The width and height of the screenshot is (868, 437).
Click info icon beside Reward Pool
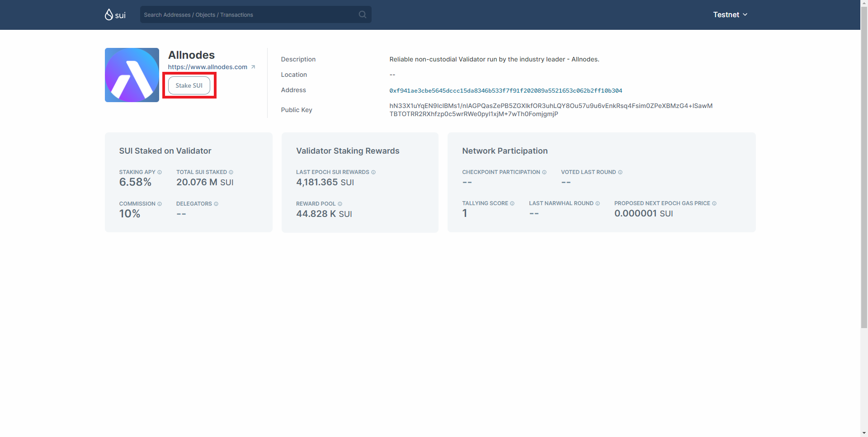click(x=340, y=204)
